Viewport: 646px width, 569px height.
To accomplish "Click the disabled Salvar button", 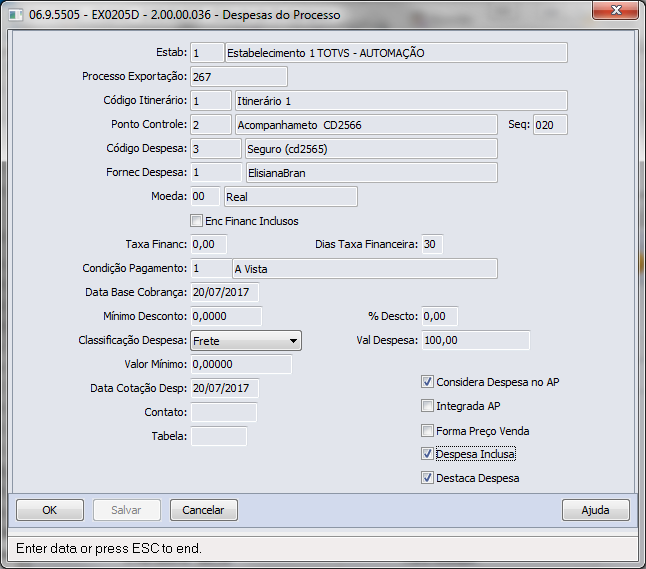I will click(x=126, y=510).
